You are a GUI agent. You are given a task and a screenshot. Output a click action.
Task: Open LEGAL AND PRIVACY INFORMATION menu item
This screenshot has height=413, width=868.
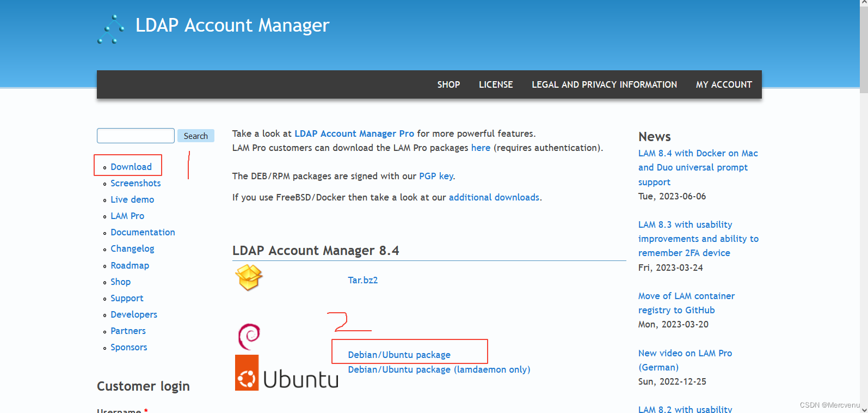tap(604, 84)
